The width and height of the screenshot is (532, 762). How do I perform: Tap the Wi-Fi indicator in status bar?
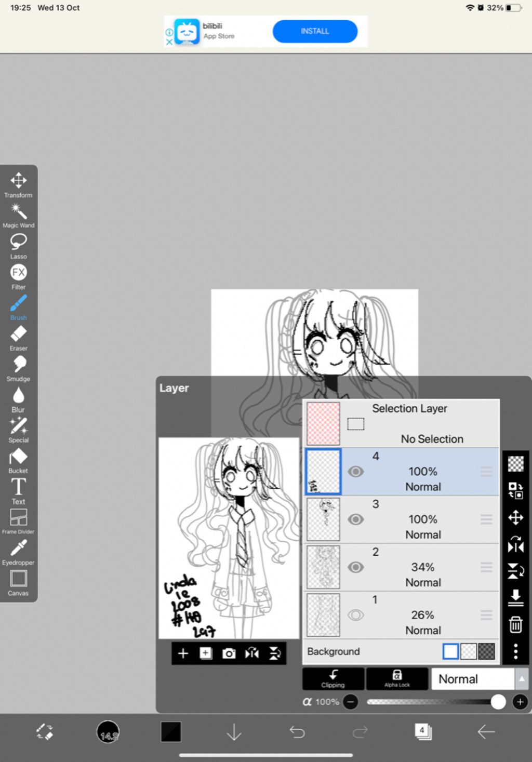coord(470,8)
